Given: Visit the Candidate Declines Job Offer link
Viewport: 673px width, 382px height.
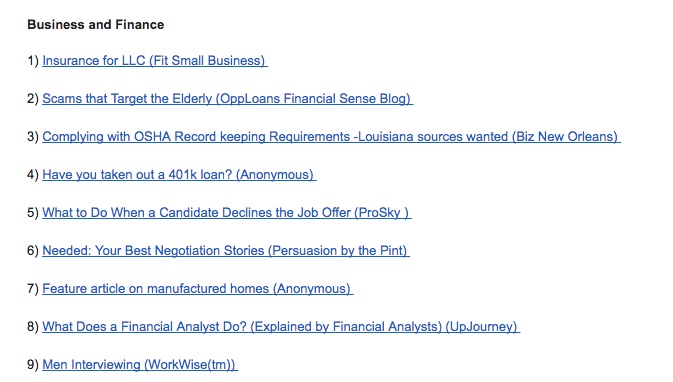Looking at the screenshot, I should (227, 213).
